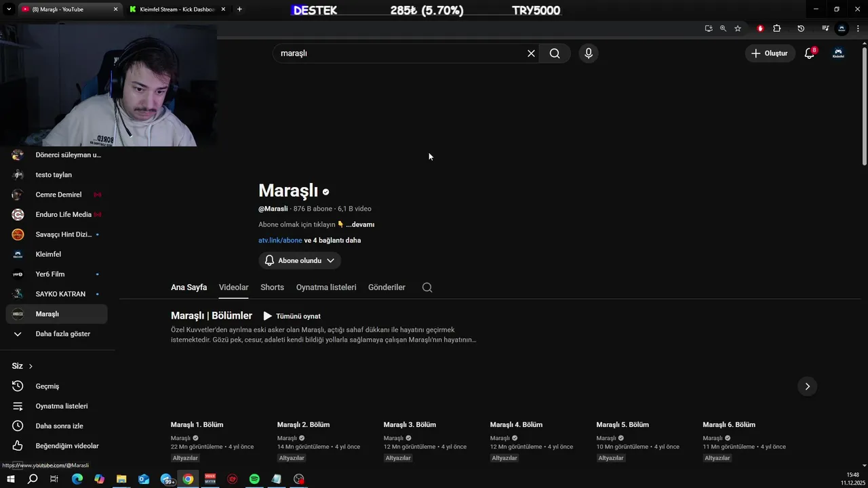This screenshot has height=488, width=868.
Task: Expand the channel description with ...devamı
Action: pos(360,224)
